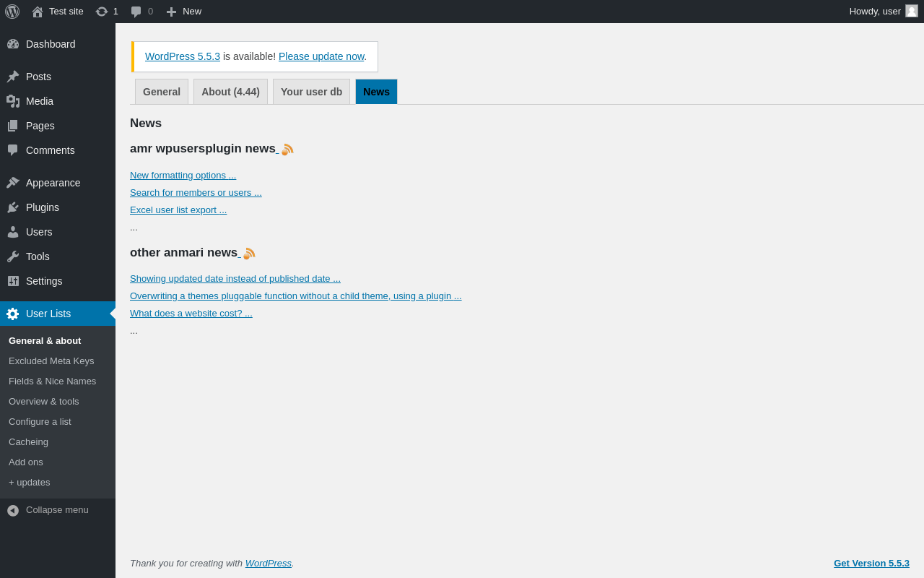The height and width of the screenshot is (578, 924).
Task: Go to Media in the sidebar
Action: tap(58, 101)
